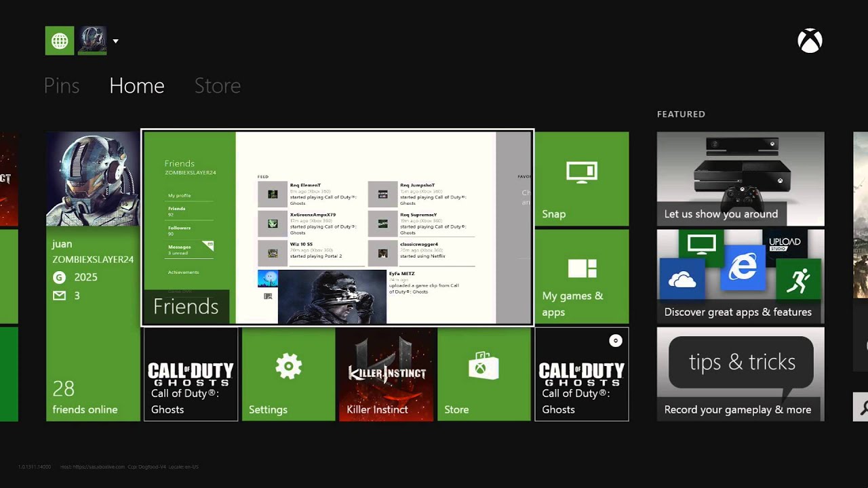
Task: Open Let us show you around
Action: [741, 179]
